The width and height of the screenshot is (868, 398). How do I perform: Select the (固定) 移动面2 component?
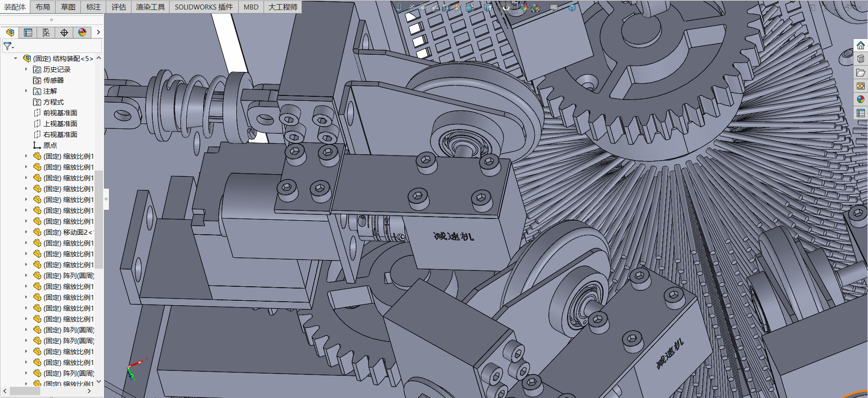[63, 232]
